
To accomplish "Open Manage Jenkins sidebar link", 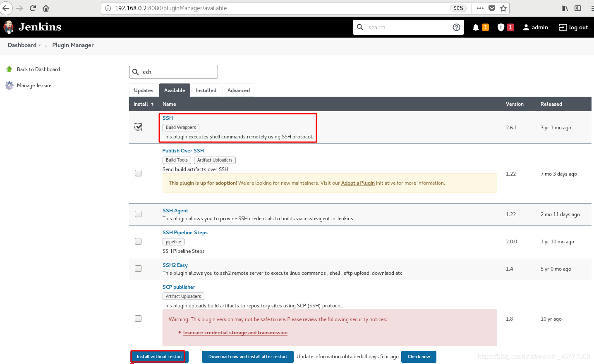I will [35, 86].
